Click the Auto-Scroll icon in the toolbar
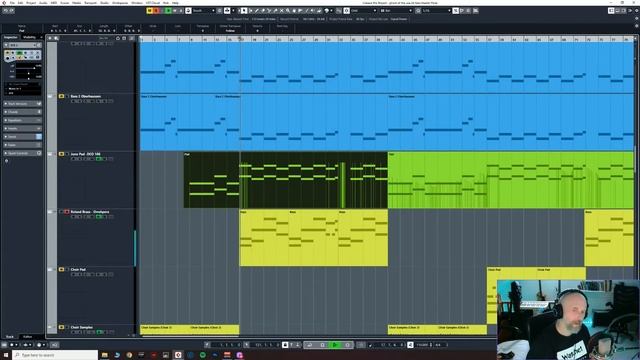Image resolution: width=640 pixels, height=360 pixels. pyautogui.click(x=227, y=10)
